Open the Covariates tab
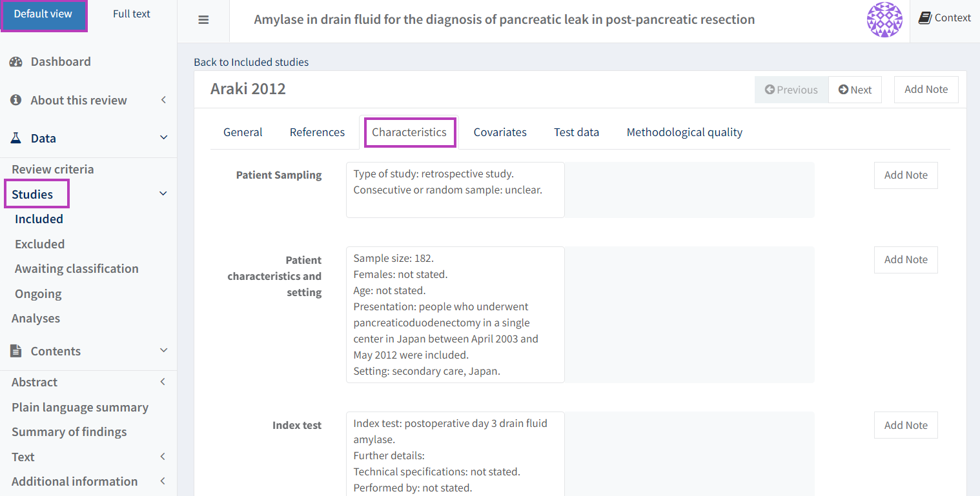This screenshot has width=980, height=496. [500, 132]
